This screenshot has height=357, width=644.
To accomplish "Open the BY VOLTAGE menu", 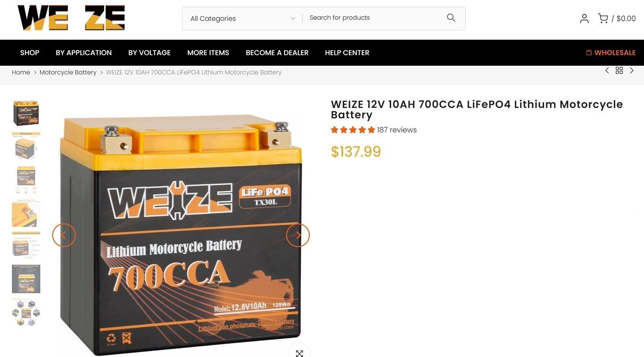I will (149, 53).
